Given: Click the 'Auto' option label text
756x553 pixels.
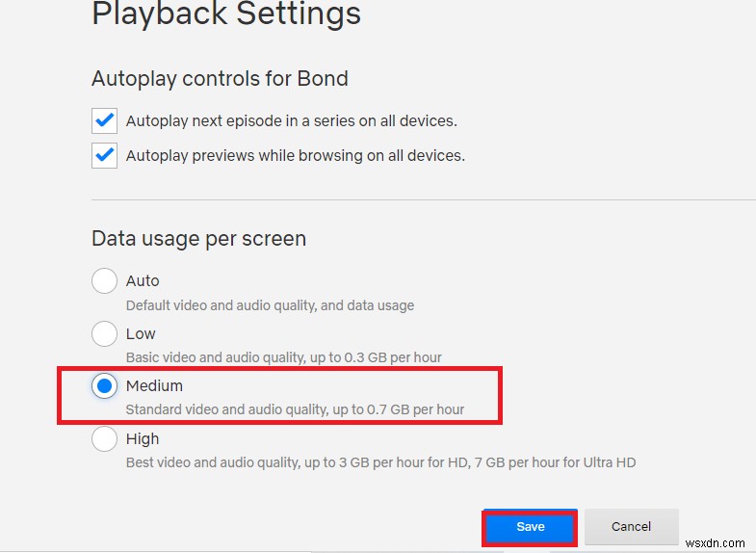Looking at the screenshot, I should 143,281.
